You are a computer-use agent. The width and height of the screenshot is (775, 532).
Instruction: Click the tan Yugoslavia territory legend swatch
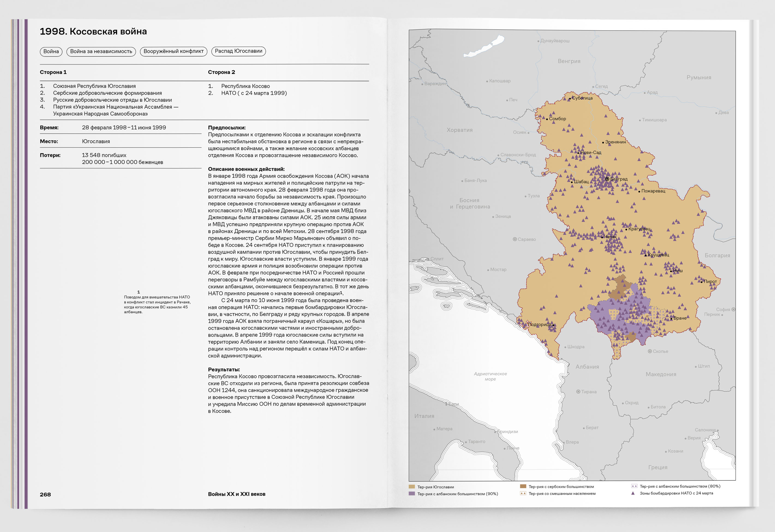click(412, 487)
